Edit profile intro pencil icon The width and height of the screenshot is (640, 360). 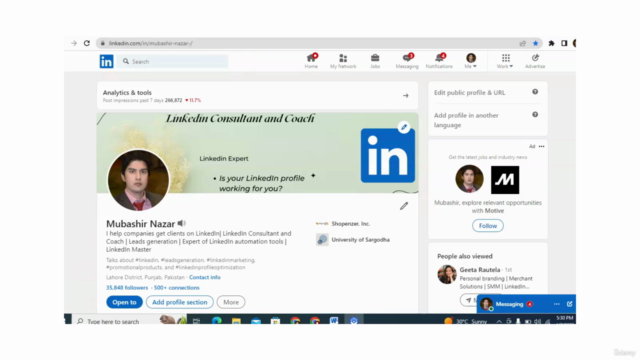point(404,206)
